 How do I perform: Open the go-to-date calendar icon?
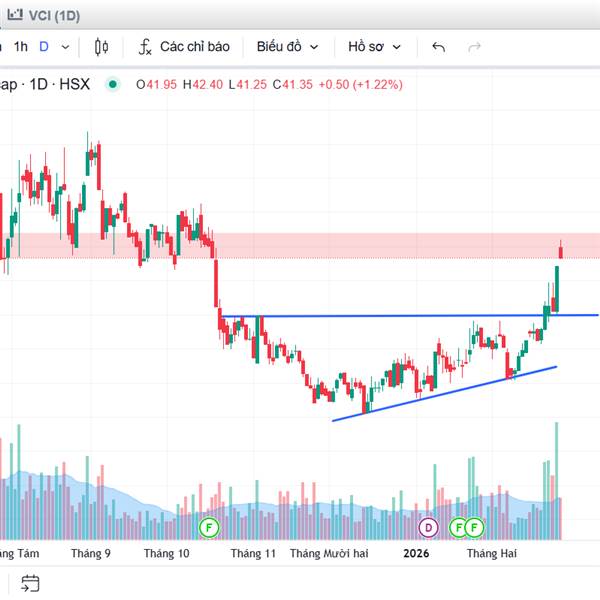30,583
